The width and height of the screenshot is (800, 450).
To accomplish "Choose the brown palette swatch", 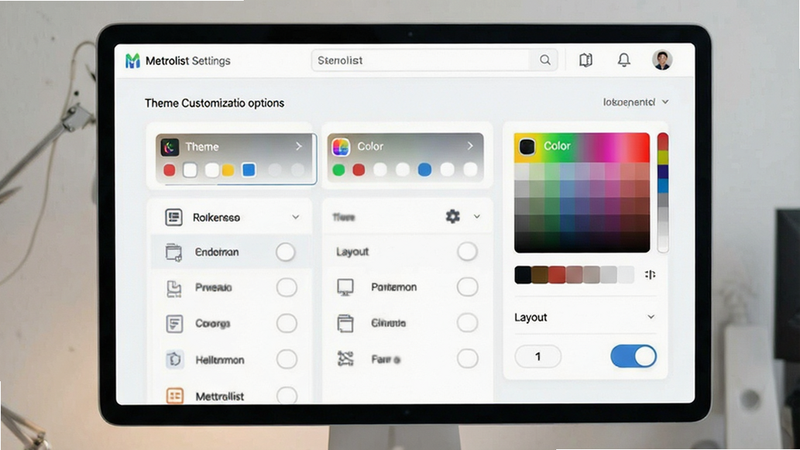I will [540, 274].
